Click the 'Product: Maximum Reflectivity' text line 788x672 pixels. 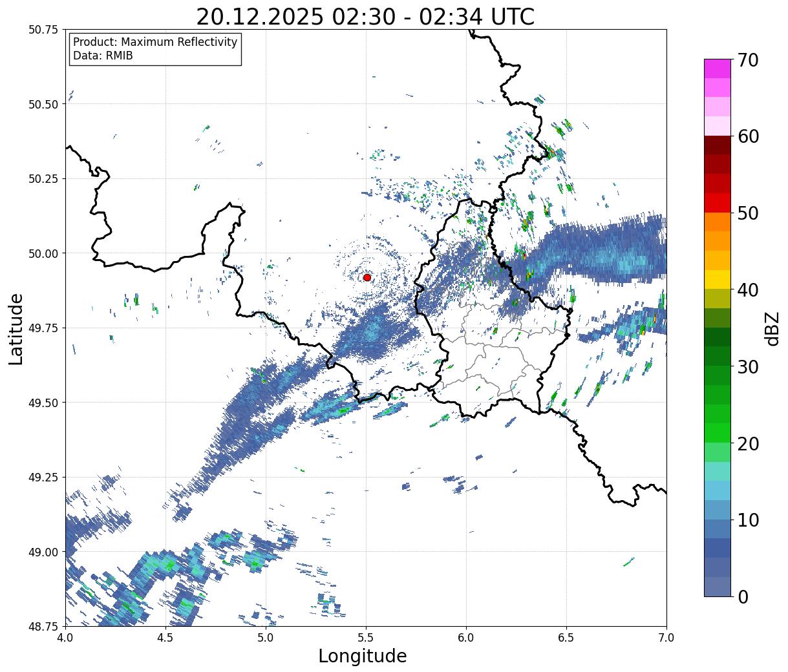click(x=155, y=42)
